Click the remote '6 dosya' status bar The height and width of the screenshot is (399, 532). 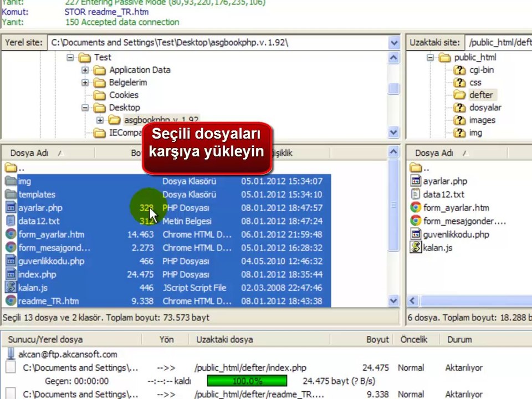click(x=469, y=318)
